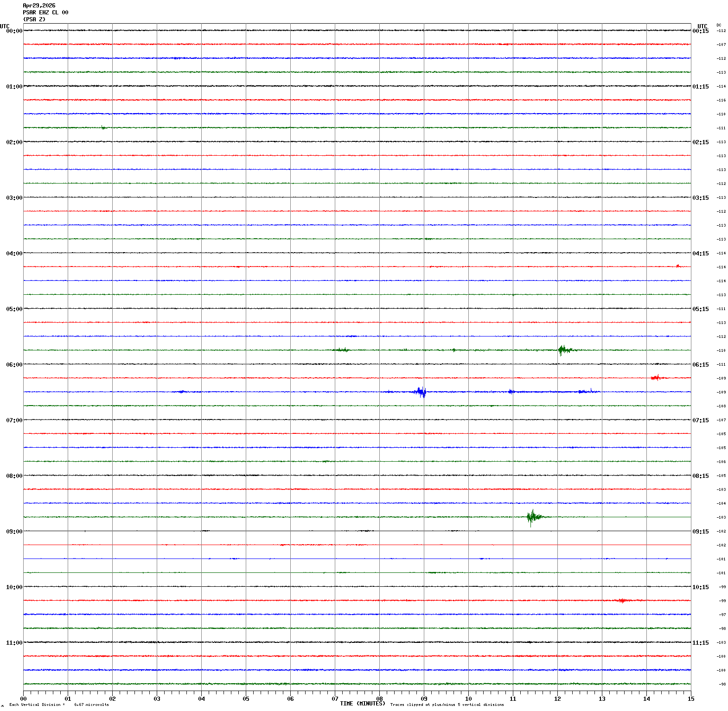Click the Each Vertical Division scale note

[59, 705]
